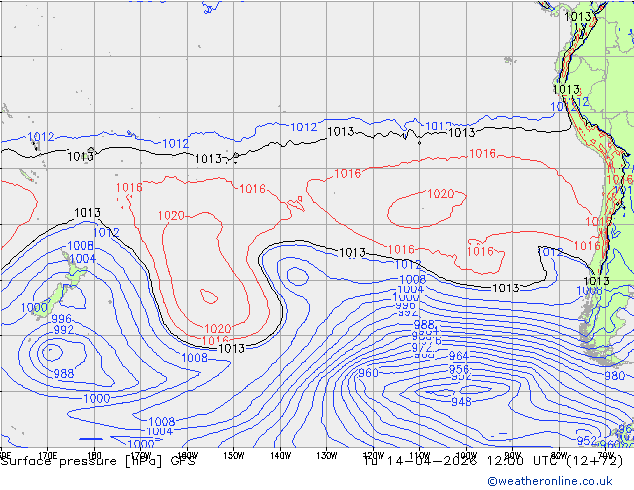Select the "140W" longitude axis label
The image size is (634, 490).
point(281,456)
